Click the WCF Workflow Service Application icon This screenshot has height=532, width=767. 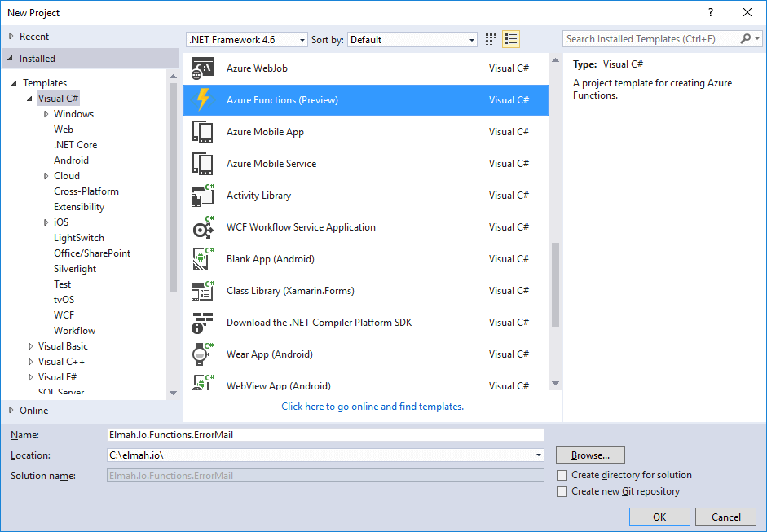click(x=202, y=227)
